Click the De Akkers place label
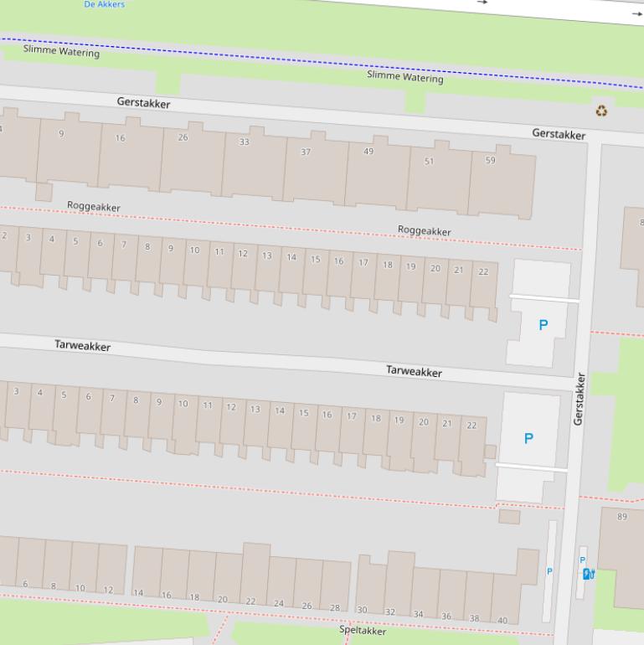This screenshot has width=644, height=645. pos(105,4)
